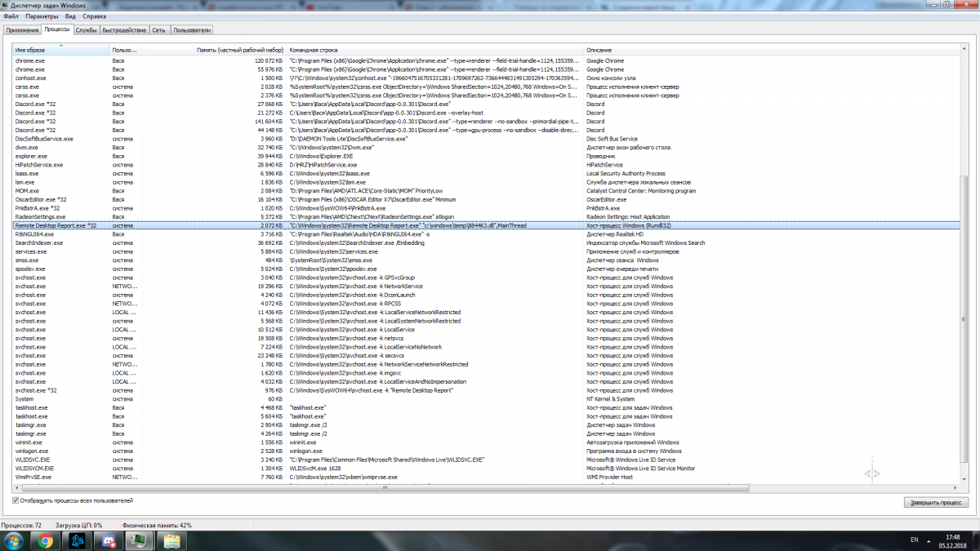The width and height of the screenshot is (980, 551).
Task: Select the smss.exe process row
Action: pyautogui.click(x=485, y=260)
